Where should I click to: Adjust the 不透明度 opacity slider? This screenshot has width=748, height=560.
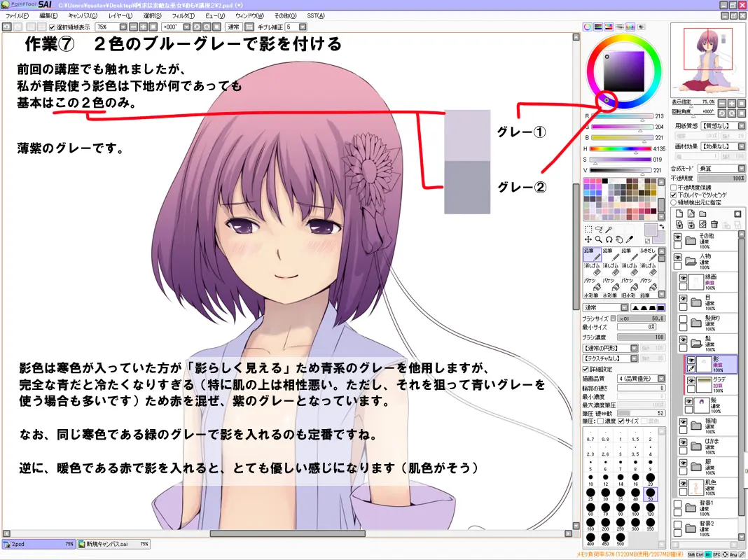[721, 178]
